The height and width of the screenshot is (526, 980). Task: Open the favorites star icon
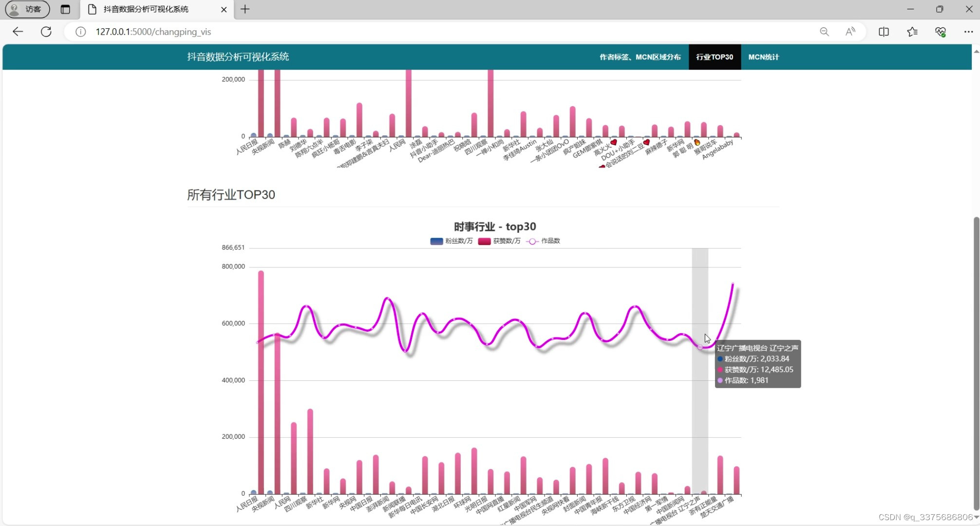tap(912, 32)
